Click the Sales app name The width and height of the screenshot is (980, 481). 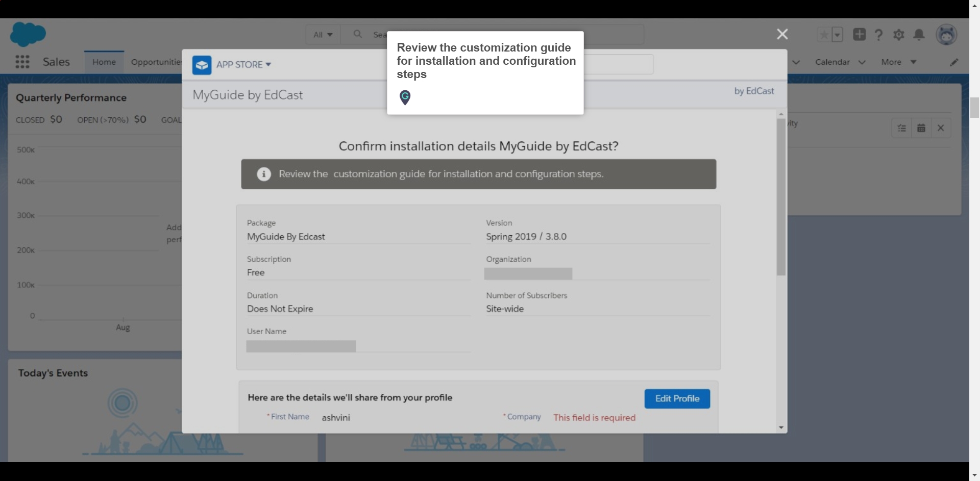pos(56,62)
